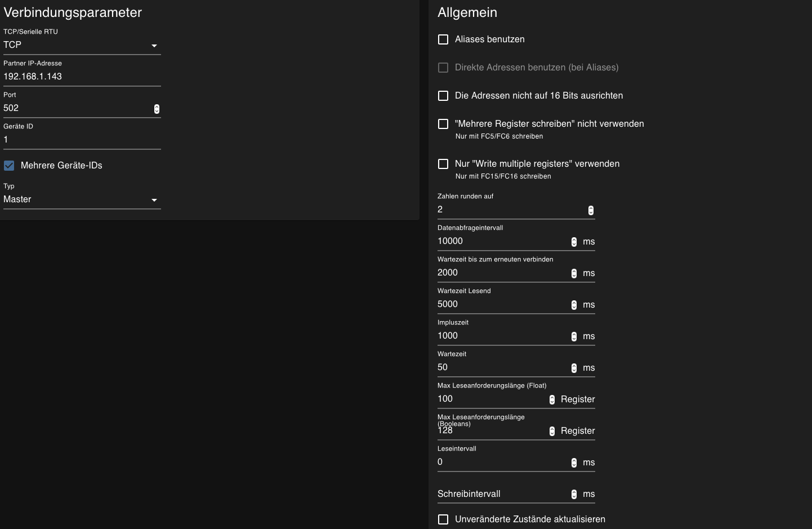Check "Mehrere Register schreiben" nicht verwenden
The width and height of the screenshot is (812, 529).
coord(443,124)
